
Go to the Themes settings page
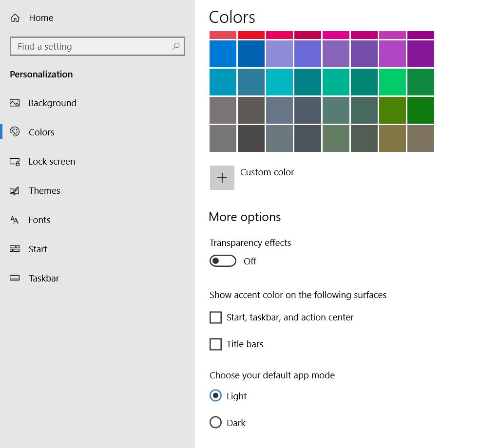[x=44, y=191]
